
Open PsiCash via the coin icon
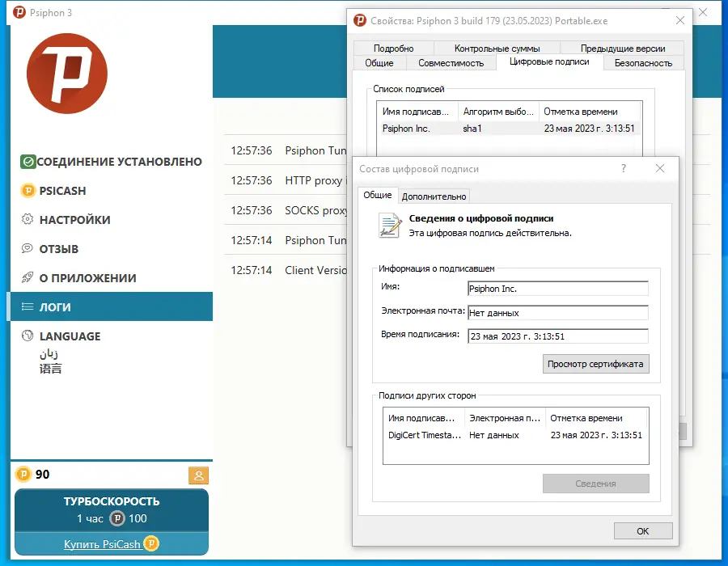30,191
